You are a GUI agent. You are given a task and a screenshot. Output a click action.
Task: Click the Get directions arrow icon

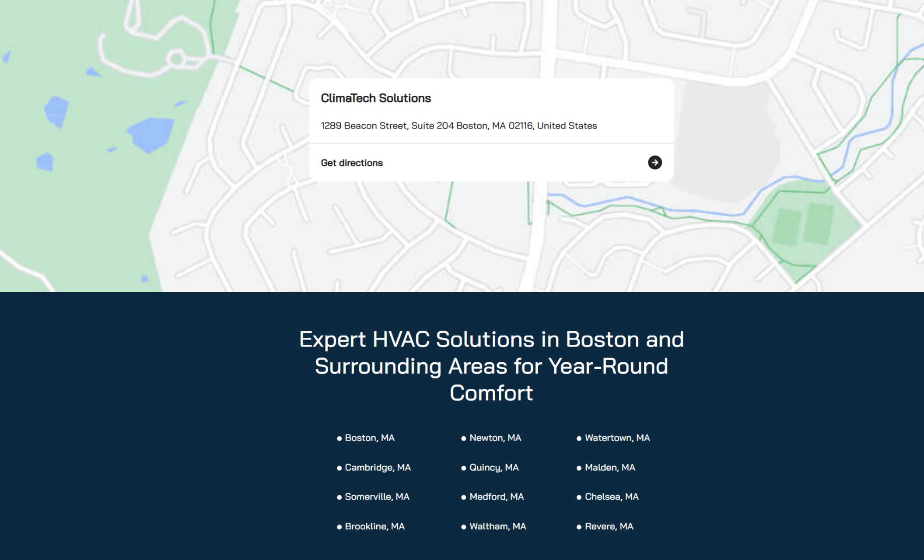coord(654,162)
